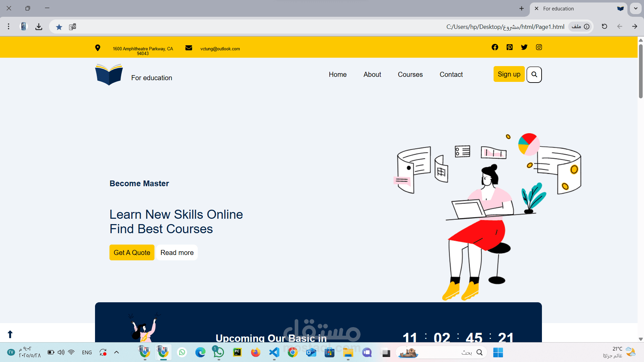Open PyCharm from the taskbar

click(x=237, y=352)
